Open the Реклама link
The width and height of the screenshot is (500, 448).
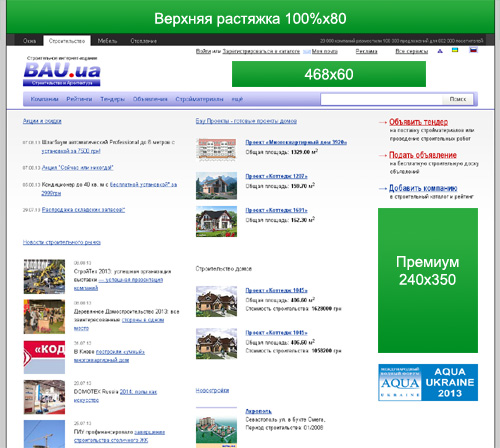366,51
